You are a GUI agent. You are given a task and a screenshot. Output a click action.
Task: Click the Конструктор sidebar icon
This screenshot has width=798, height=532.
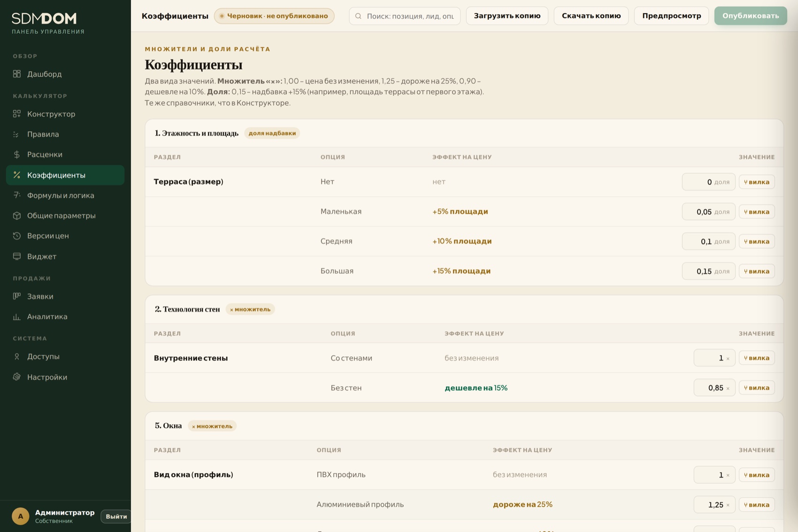pyautogui.click(x=17, y=114)
